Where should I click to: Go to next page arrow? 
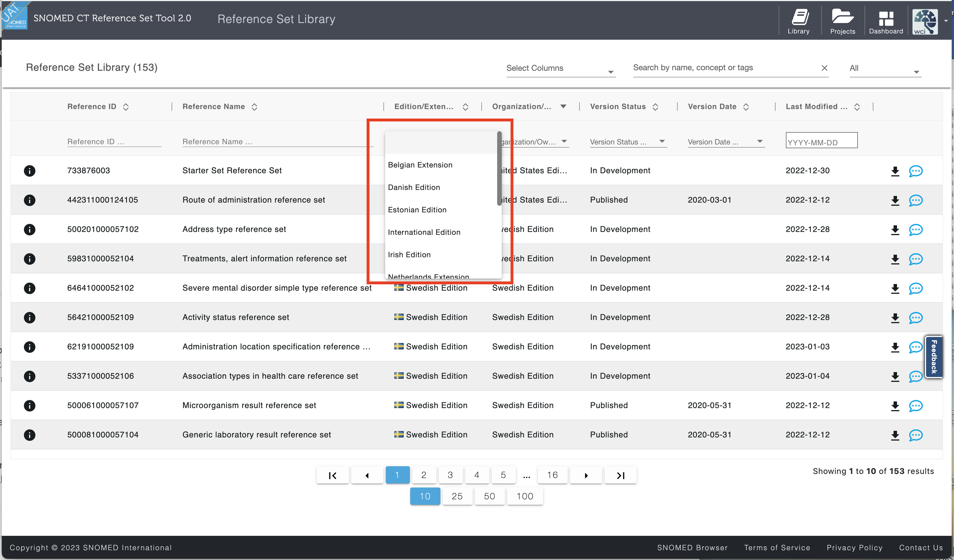coord(586,475)
